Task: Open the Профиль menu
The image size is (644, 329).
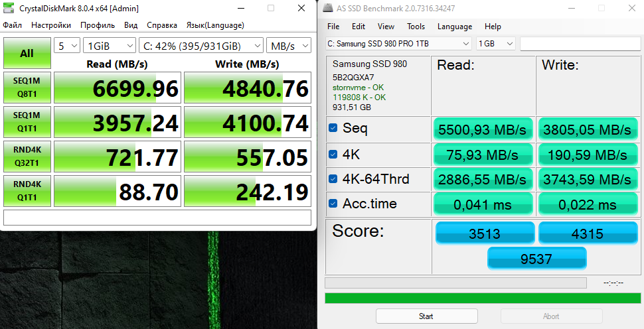Action: 98,25
